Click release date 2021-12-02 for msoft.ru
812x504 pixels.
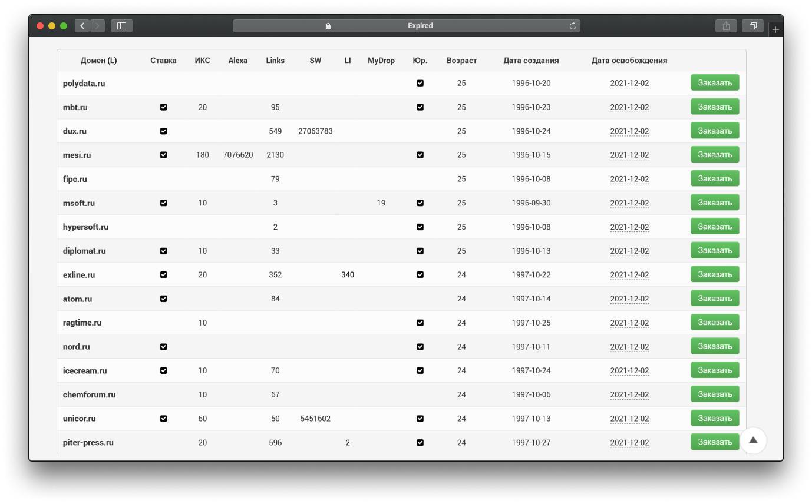[x=629, y=203]
